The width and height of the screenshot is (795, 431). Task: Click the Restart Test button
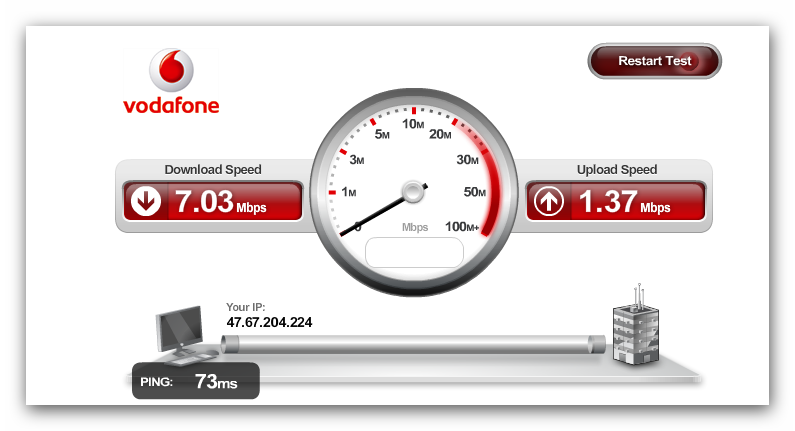click(x=654, y=61)
